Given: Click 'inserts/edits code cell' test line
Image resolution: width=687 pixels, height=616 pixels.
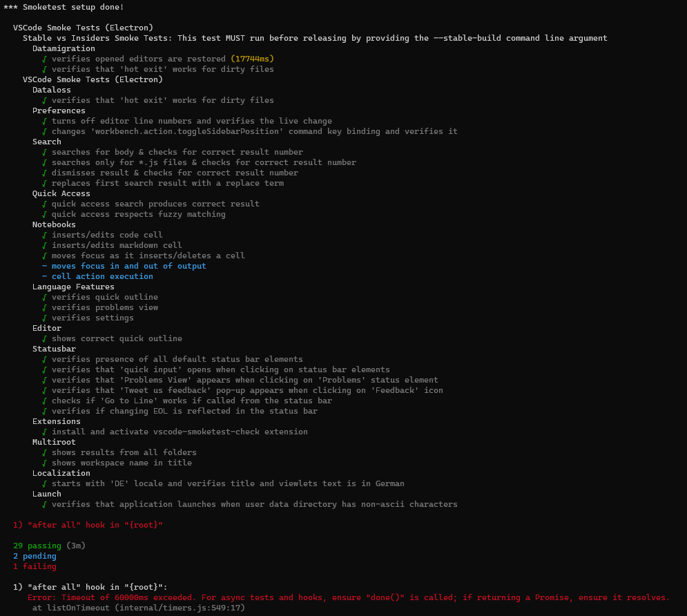Looking at the screenshot, I should click(x=102, y=235).
